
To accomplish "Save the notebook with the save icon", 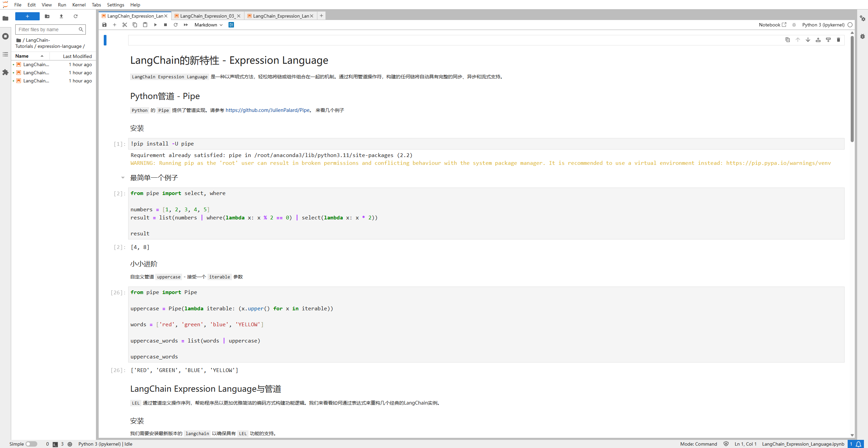I will coord(104,25).
